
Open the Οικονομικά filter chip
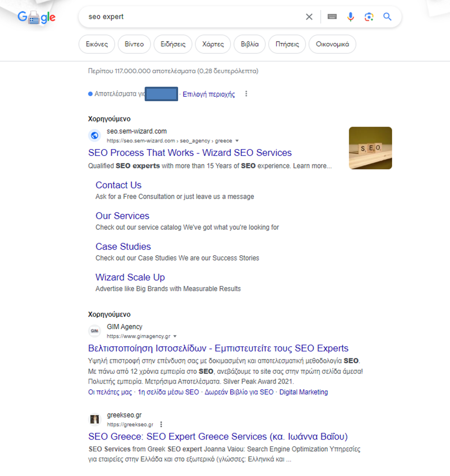[332, 44]
